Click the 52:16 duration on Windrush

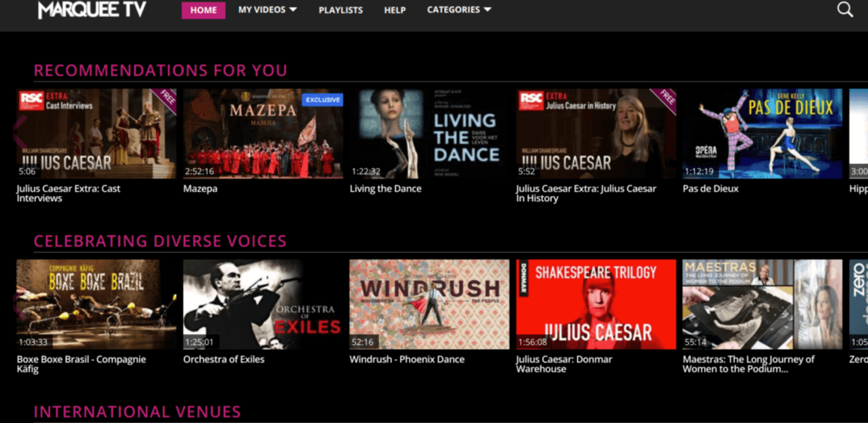pos(363,342)
